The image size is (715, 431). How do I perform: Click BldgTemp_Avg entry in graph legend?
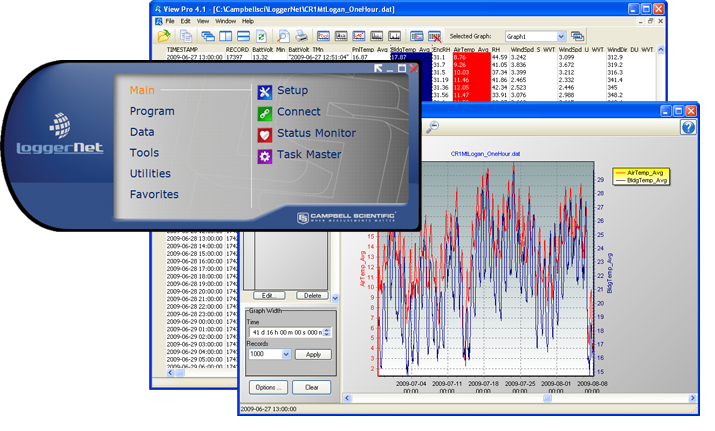point(641,181)
